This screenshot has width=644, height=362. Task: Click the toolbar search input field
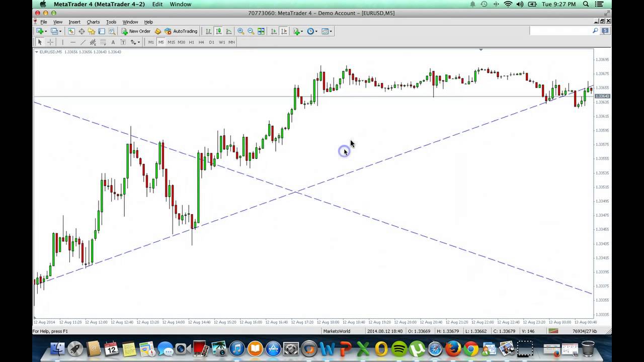[560, 31]
